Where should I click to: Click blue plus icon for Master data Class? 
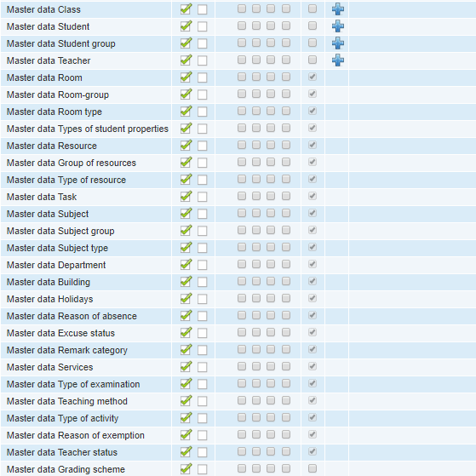[337, 9]
